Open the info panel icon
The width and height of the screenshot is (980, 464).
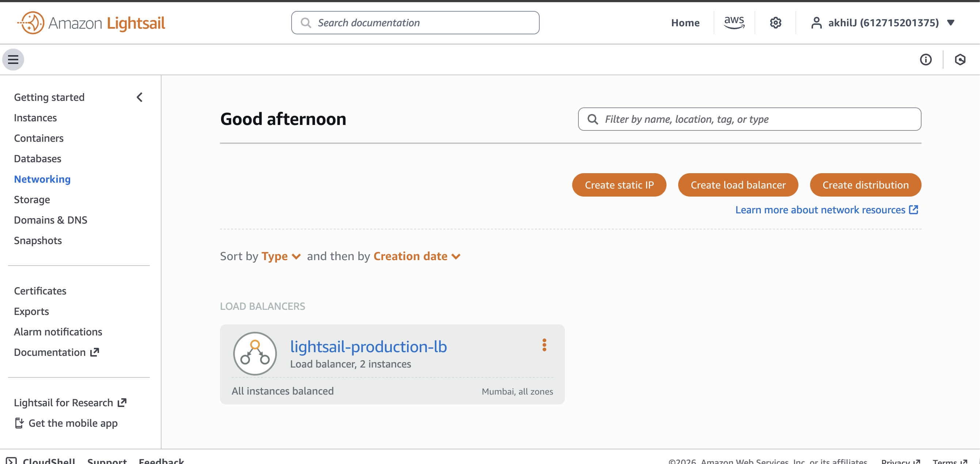pos(926,60)
